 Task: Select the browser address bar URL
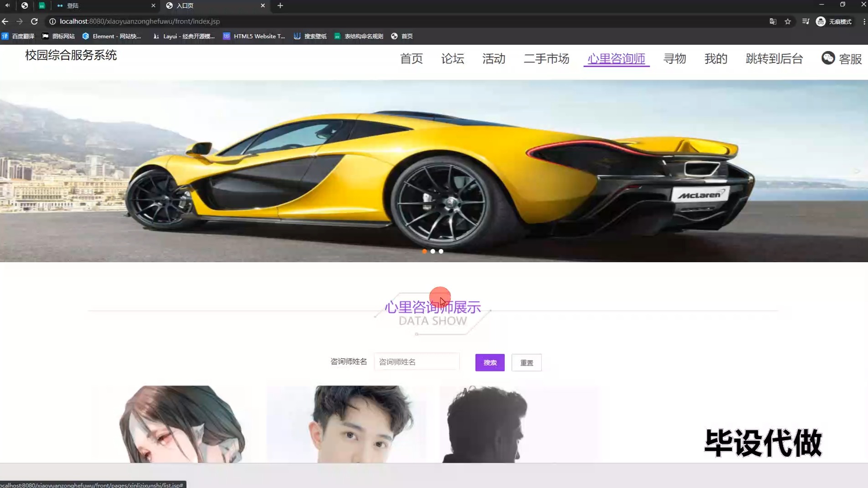point(140,21)
